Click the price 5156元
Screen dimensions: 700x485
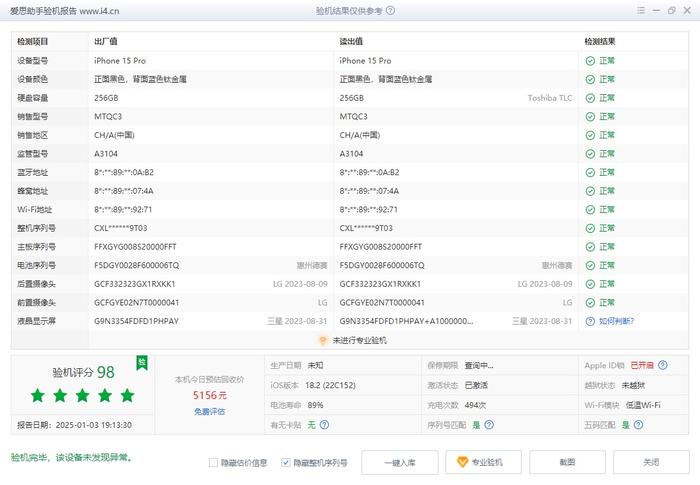pyautogui.click(x=210, y=395)
